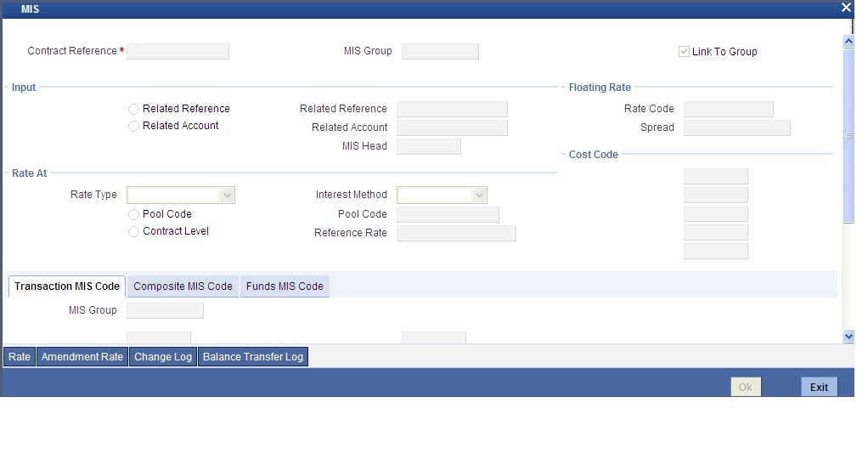Image resolution: width=868 pixels, height=465 pixels.
Task: Select the Related Reference radio button
Action: pyautogui.click(x=133, y=109)
